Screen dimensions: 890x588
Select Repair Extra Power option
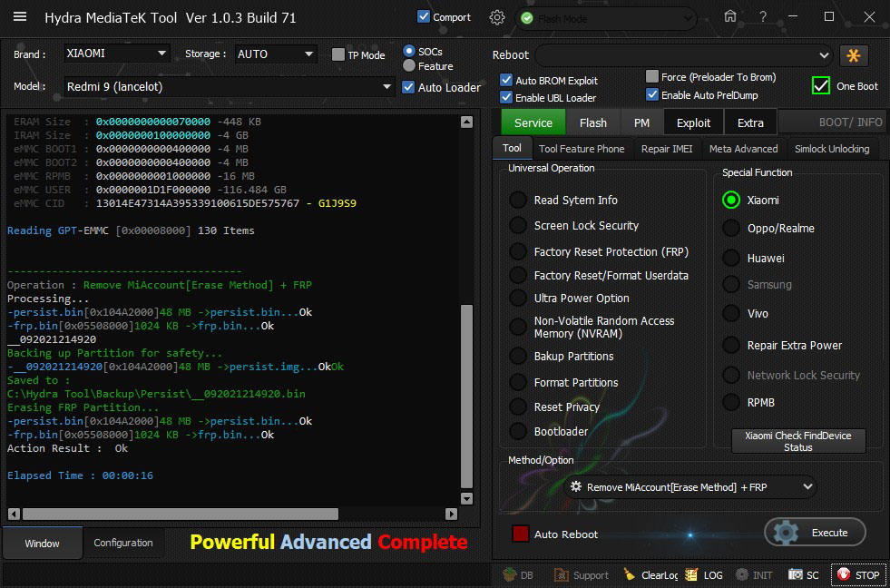click(x=731, y=345)
